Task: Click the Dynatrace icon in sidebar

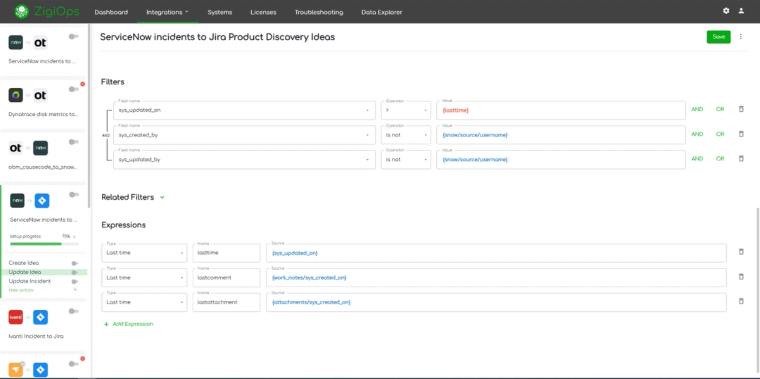Action: (16, 95)
